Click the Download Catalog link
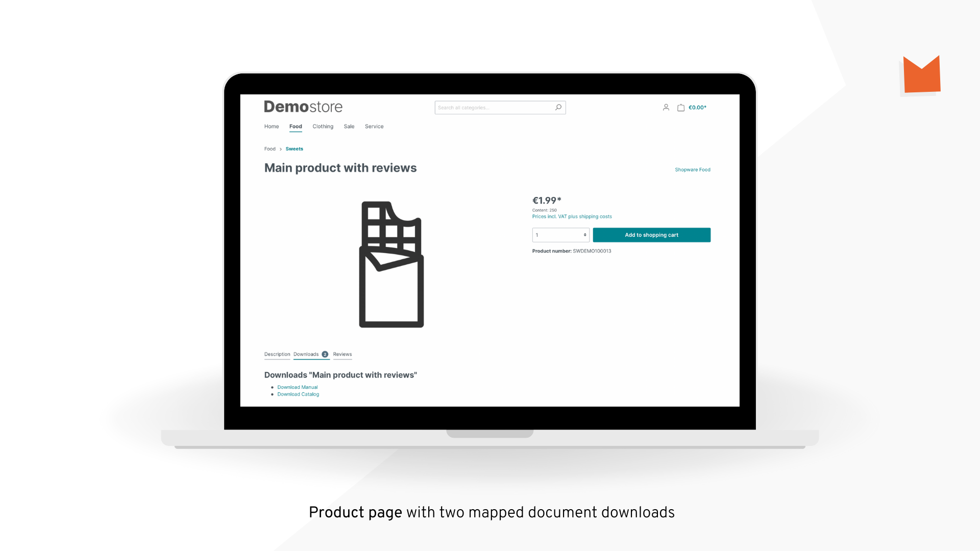 pos(299,393)
